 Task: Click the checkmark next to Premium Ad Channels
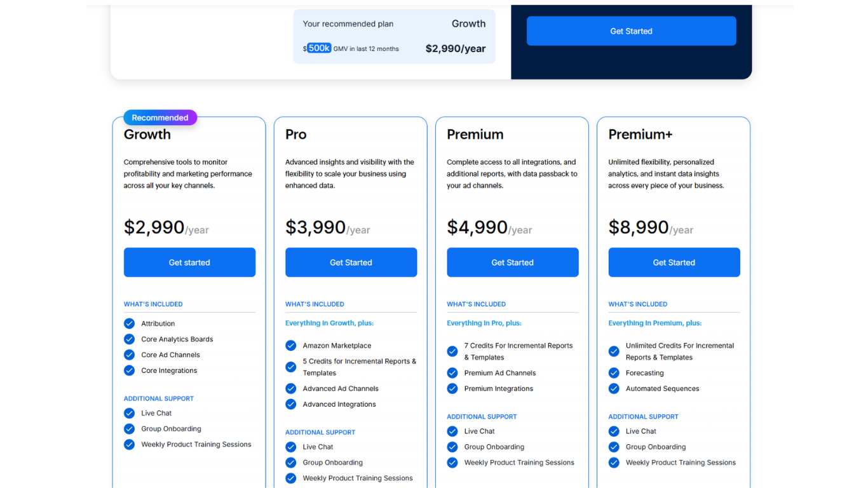tap(452, 373)
